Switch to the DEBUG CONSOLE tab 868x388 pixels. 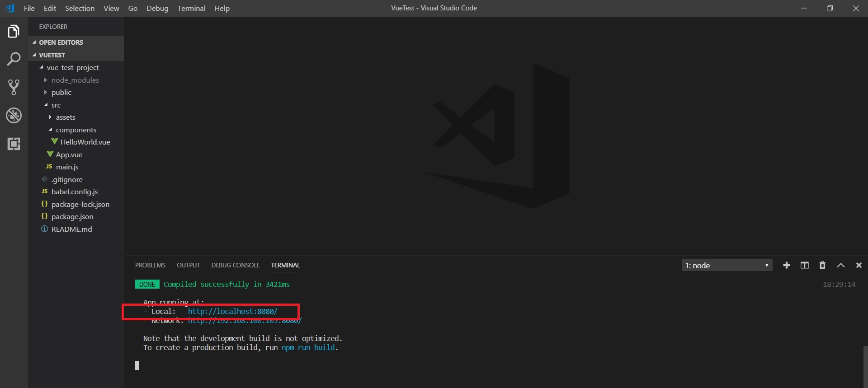click(x=235, y=265)
